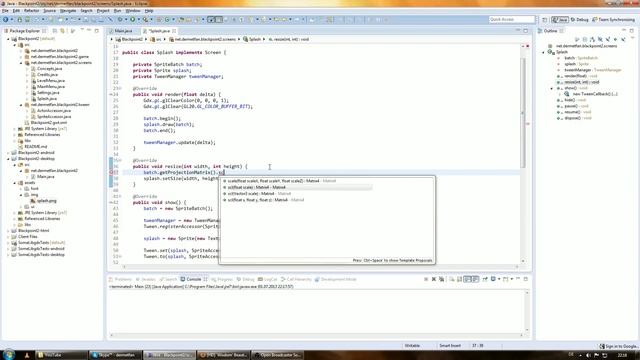Click Splash in the editor breadcrumb
This screenshot has height=360, width=640.
point(252,39)
